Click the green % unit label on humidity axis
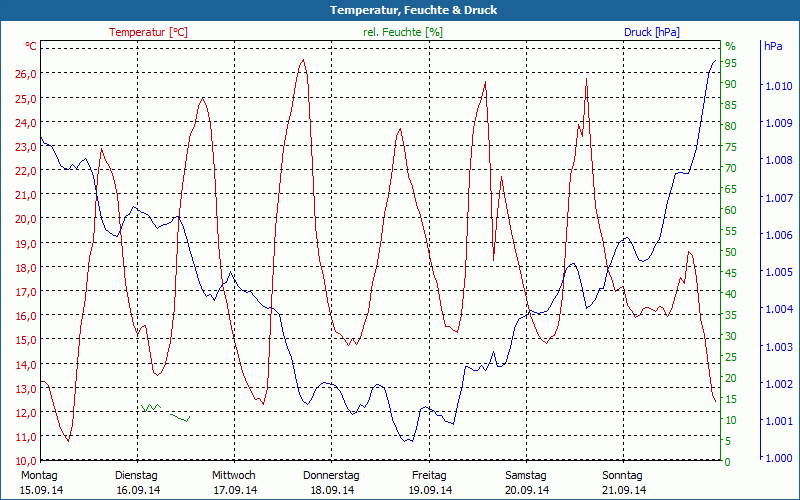800x500 pixels. [x=730, y=46]
